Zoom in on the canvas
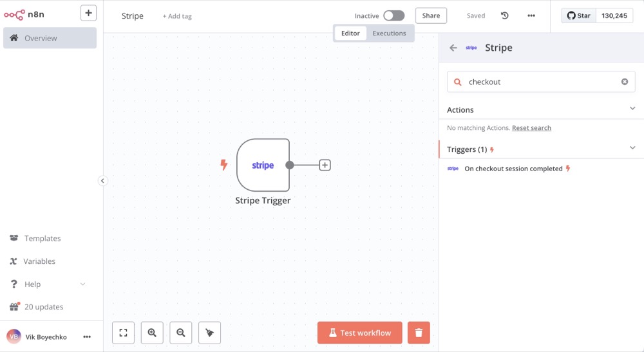The height and width of the screenshot is (352, 644). 152,333
